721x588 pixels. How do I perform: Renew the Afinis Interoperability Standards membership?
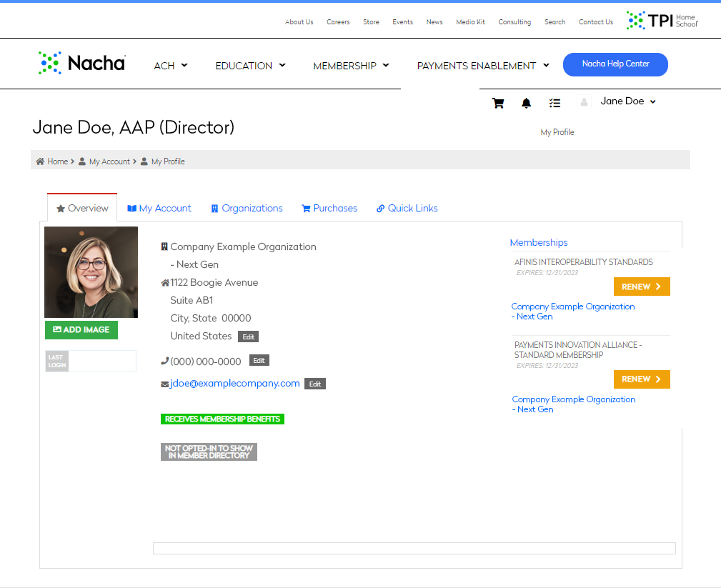point(642,287)
